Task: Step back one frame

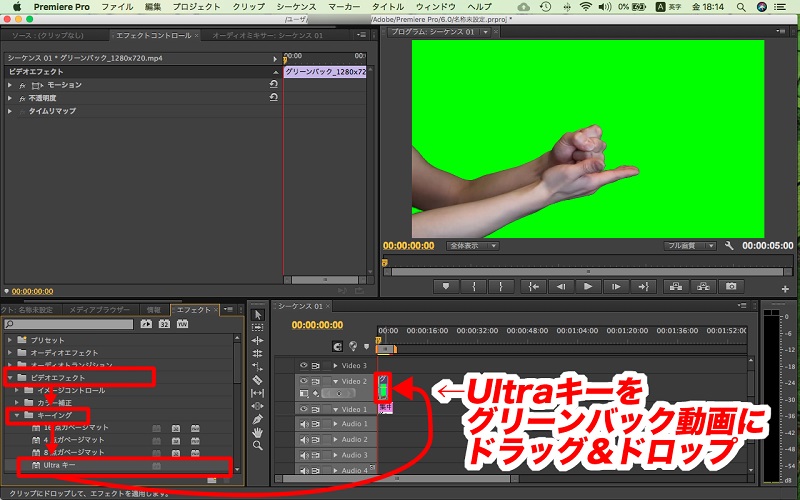Action: [x=561, y=287]
